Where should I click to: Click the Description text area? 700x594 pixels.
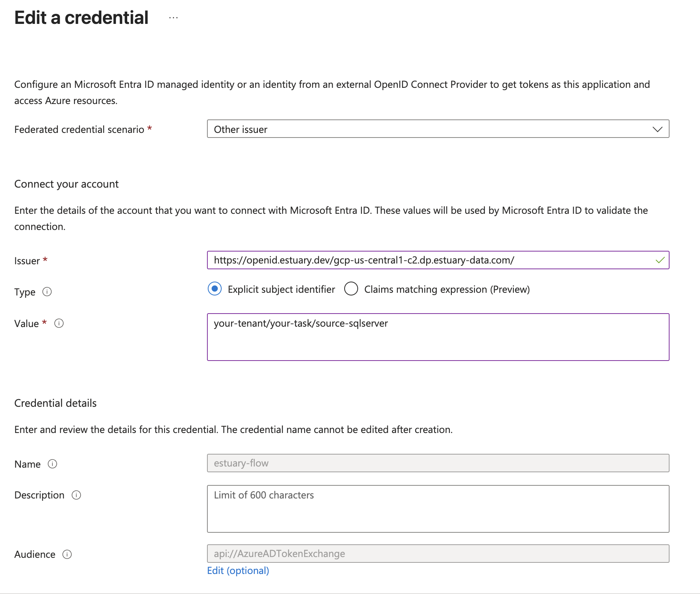coord(438,508)
